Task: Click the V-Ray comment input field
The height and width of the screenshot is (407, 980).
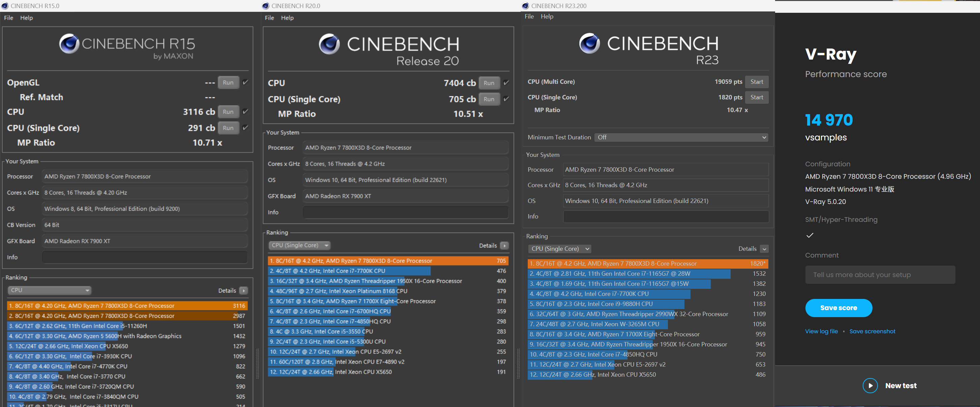Action: (880, 275)
